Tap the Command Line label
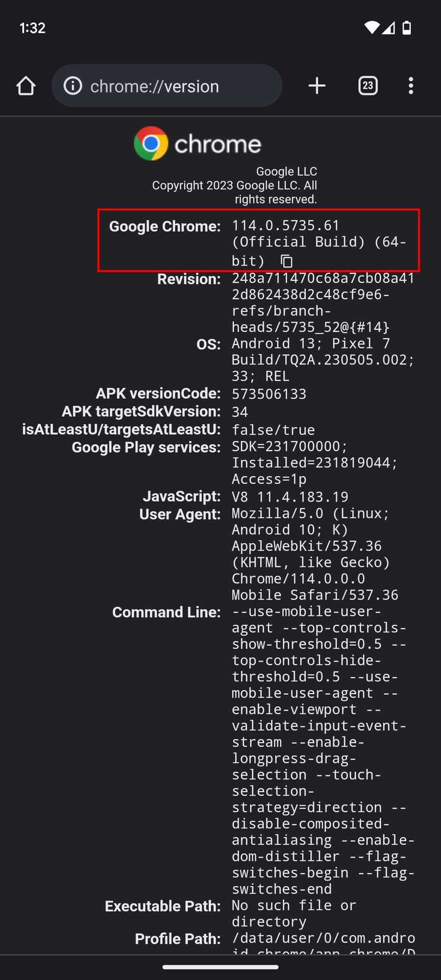This screenshot has width=441, height=980. (x=166, y=612)
